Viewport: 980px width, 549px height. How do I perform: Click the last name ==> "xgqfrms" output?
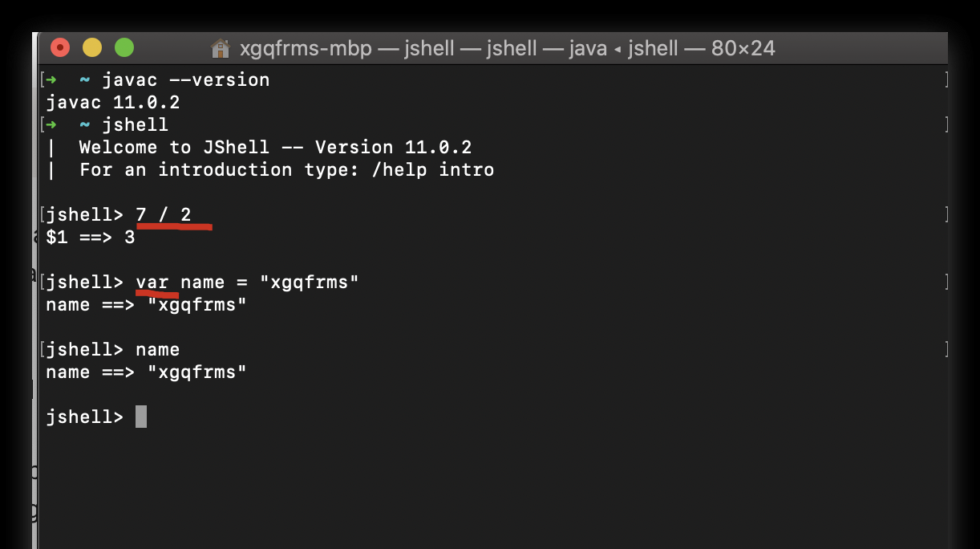(x=147, y=372)
